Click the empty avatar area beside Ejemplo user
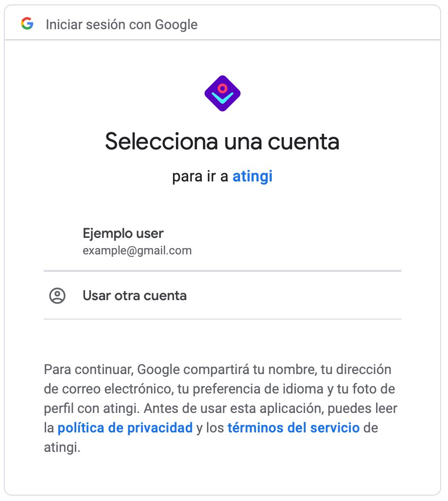Image resolution: width=448 pixels, height=501 pixels. [57, 242]
